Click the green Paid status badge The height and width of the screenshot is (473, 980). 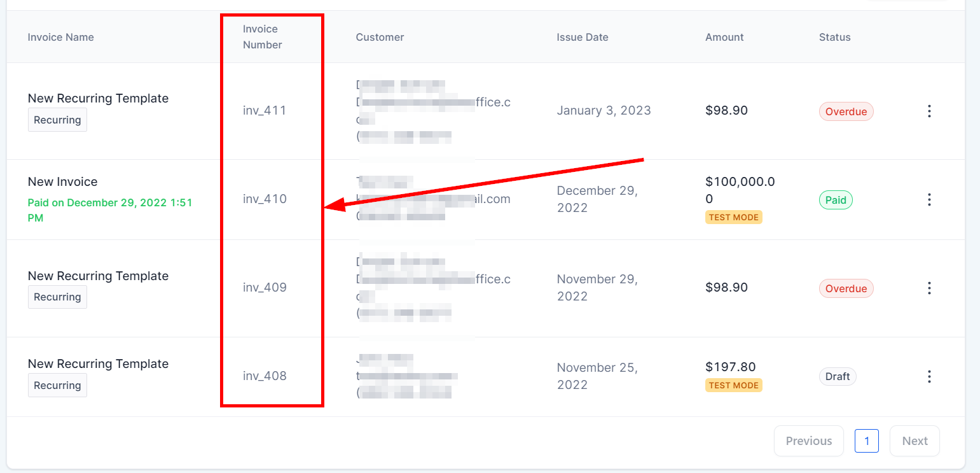pyautogui.click(x=836, y=201)
